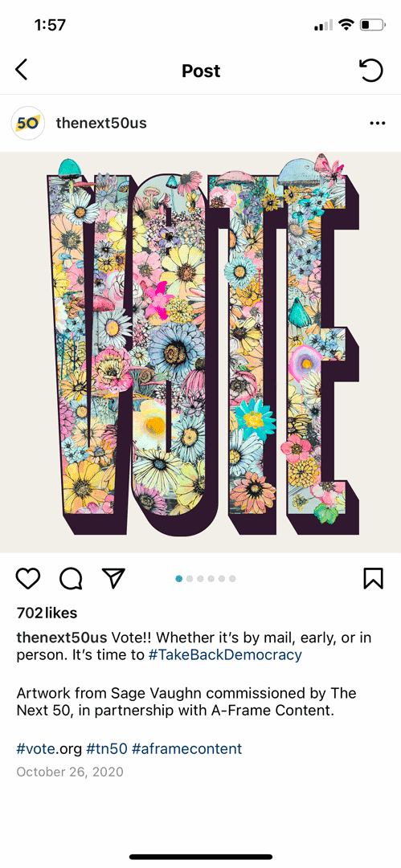Select the second carousel page dot
Viewport: 401px width, 868px height.
tap(190, 578)
